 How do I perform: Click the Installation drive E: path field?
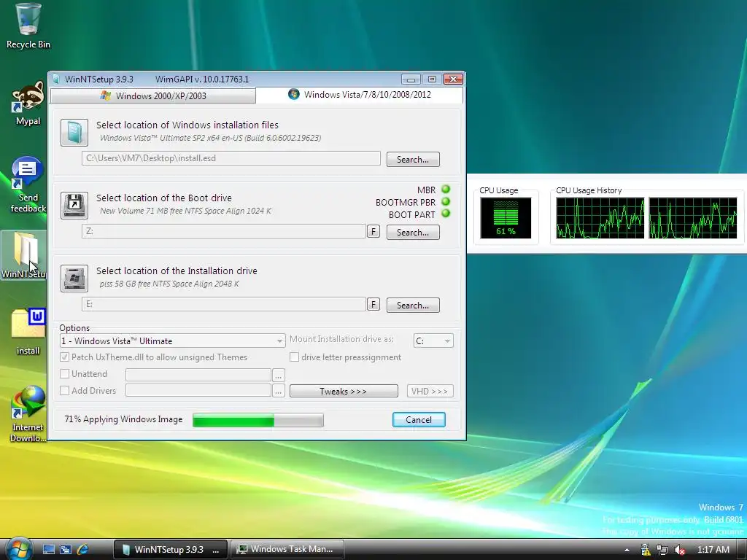[224, 304]
